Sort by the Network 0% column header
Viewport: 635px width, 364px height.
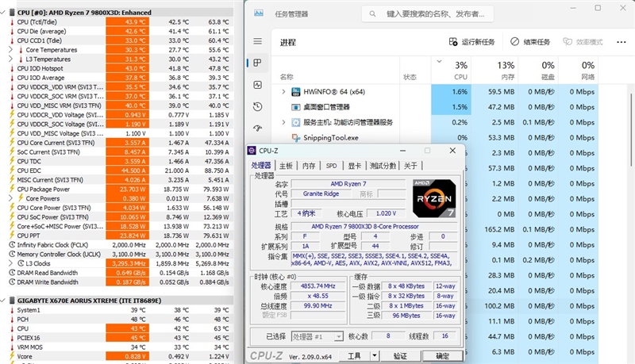[x=578, y=71]
